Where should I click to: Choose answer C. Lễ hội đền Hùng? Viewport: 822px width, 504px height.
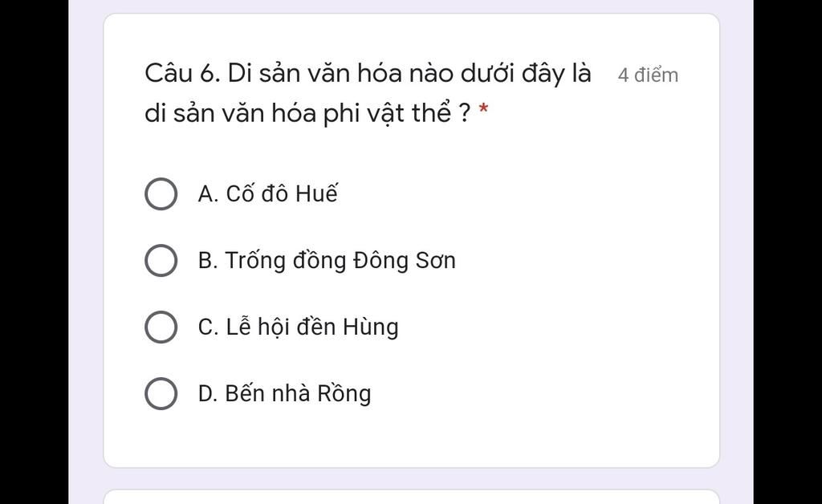click(297, 326)
